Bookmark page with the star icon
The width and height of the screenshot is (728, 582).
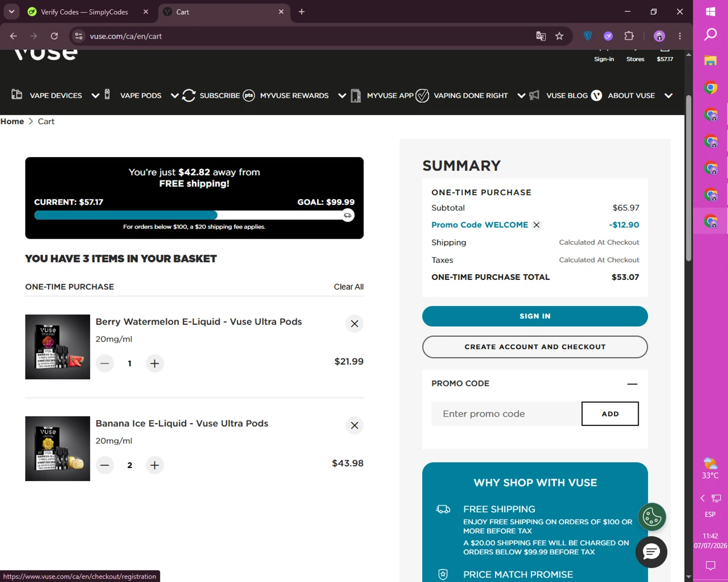[x=559, y=36]
